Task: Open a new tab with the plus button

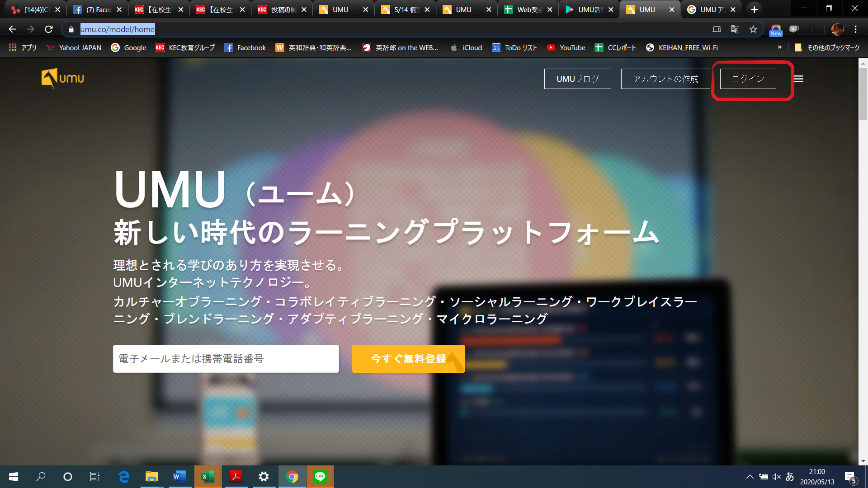Action: (754, 9)
